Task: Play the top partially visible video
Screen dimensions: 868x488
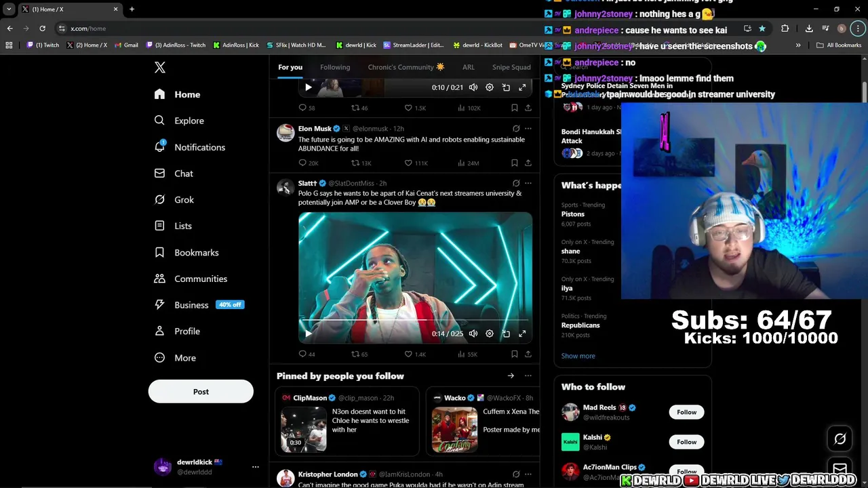Action: (309, 87)
